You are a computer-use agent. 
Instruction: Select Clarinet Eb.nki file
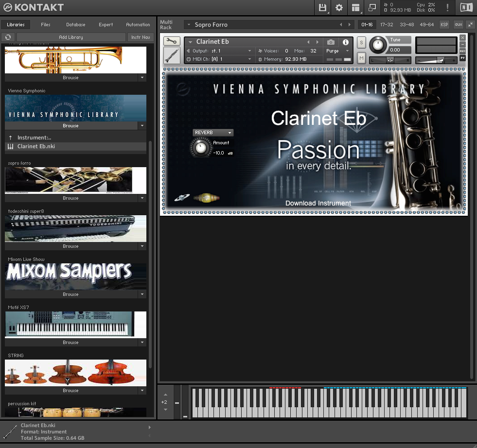(75, 146)
